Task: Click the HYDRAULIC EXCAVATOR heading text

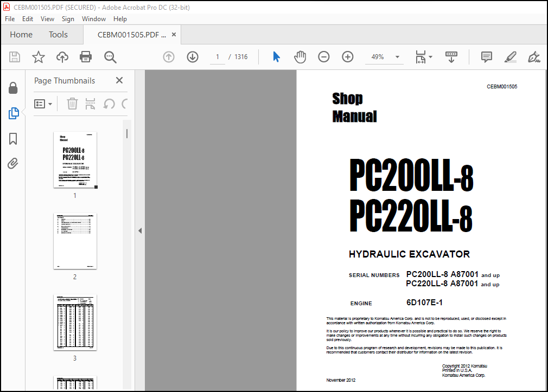Action: [409, 254]
